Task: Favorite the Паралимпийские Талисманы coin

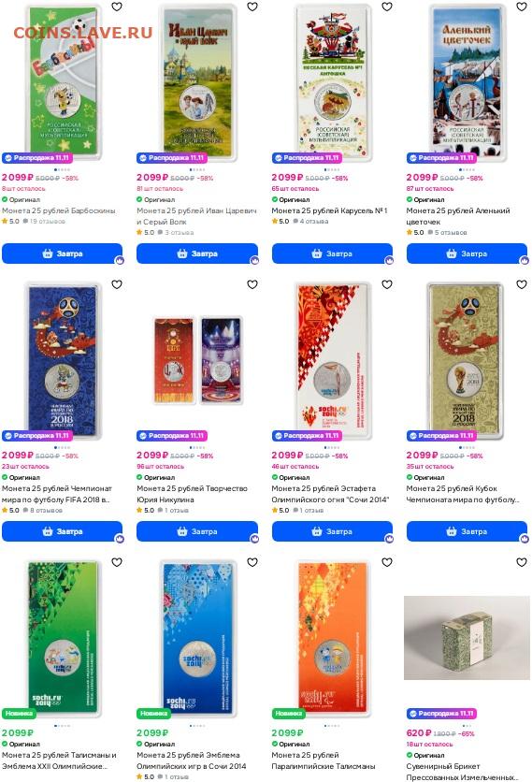Action: [x=387, y=562]
